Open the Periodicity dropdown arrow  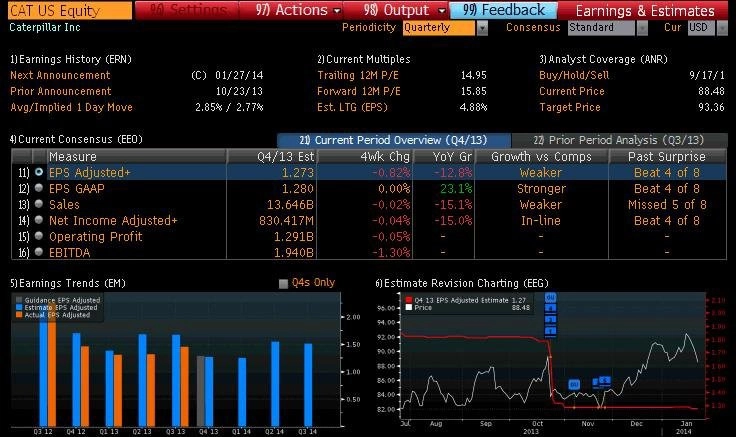pyautogui.click(x=482, y=28)
